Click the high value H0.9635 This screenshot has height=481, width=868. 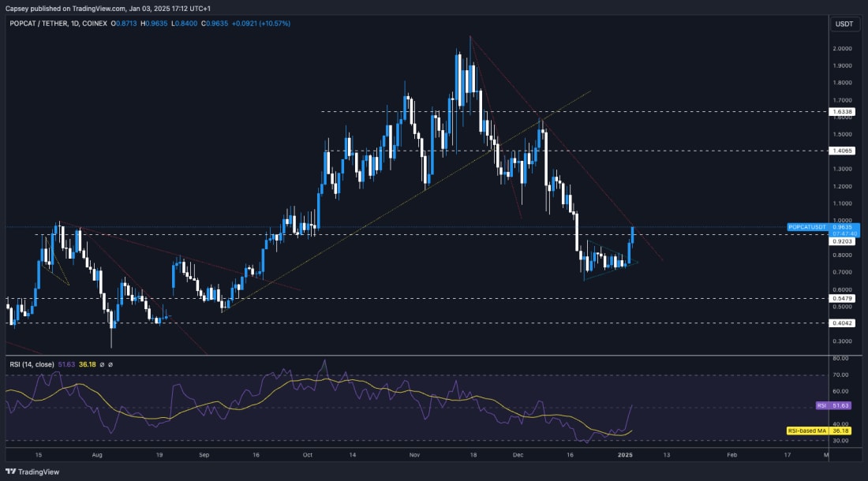pos(154,24)
